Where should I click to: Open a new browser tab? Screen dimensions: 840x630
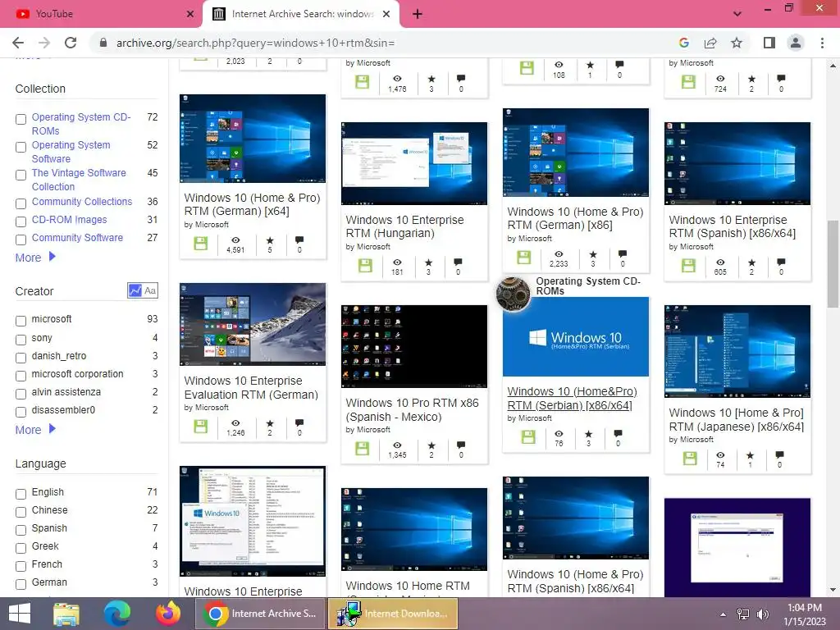point(418,15)
